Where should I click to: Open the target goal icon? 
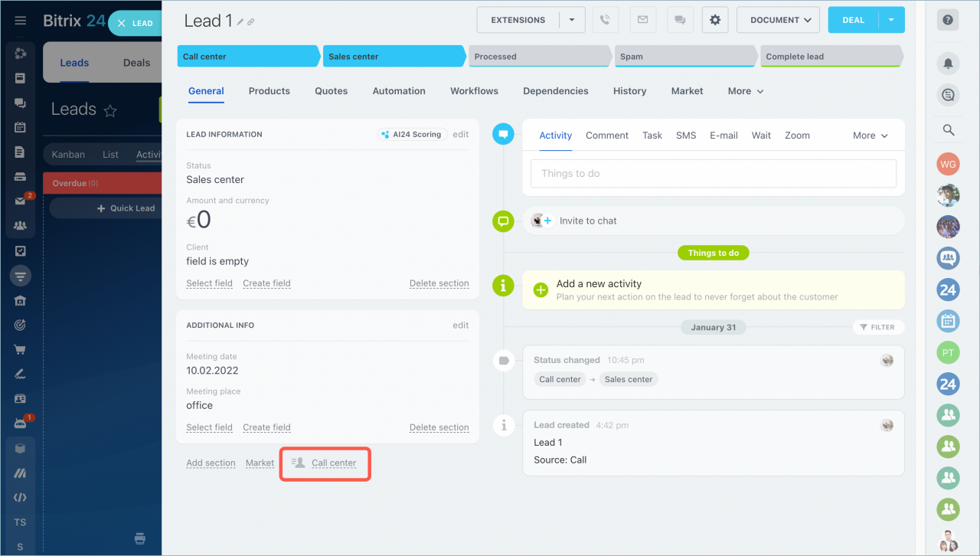[x=21, y=325]
